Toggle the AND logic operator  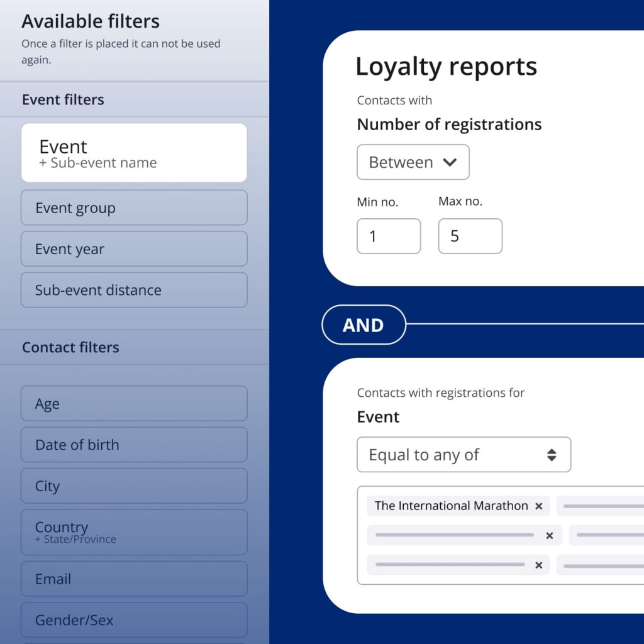click(364, 325)
